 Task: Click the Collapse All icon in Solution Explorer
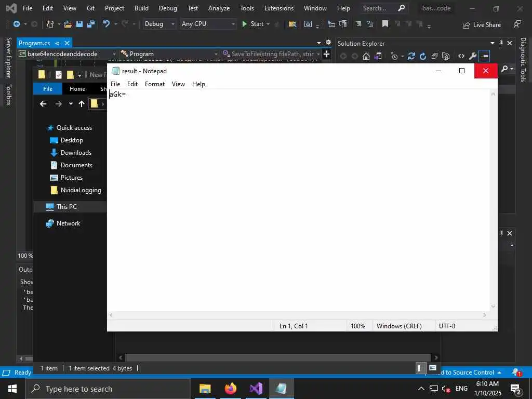tap(434, 56)
